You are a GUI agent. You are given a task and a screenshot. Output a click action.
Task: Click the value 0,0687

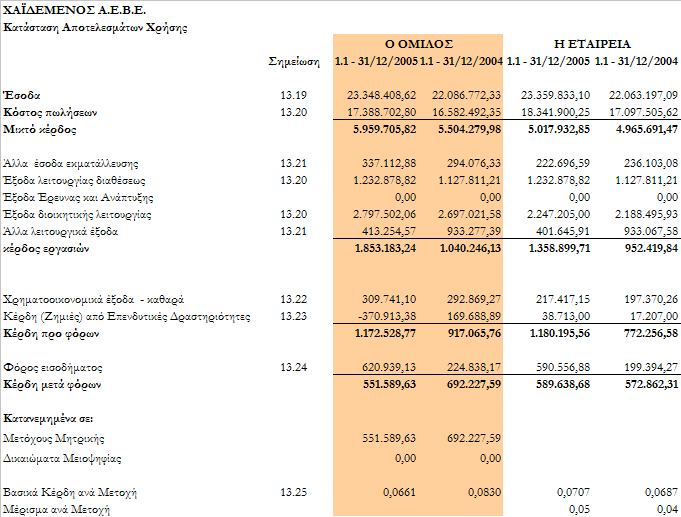pos(661,493)
